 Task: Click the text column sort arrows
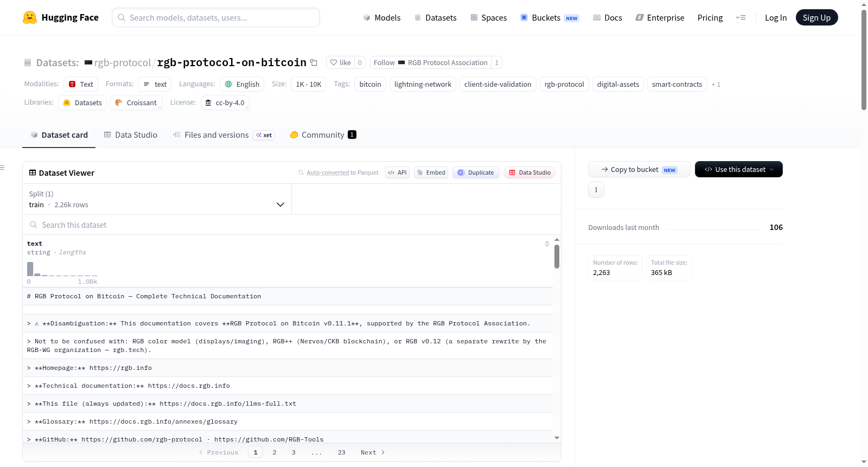(x=547, y=244)
